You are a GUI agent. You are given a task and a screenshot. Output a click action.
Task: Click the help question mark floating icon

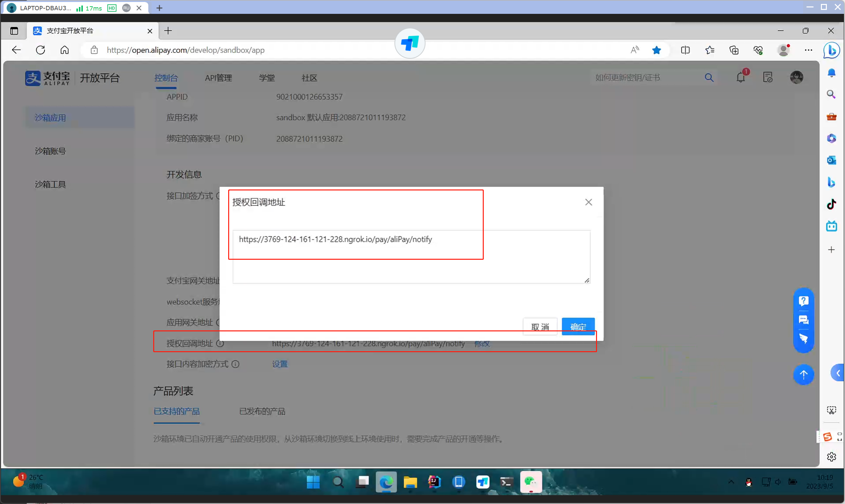point(803,301)
